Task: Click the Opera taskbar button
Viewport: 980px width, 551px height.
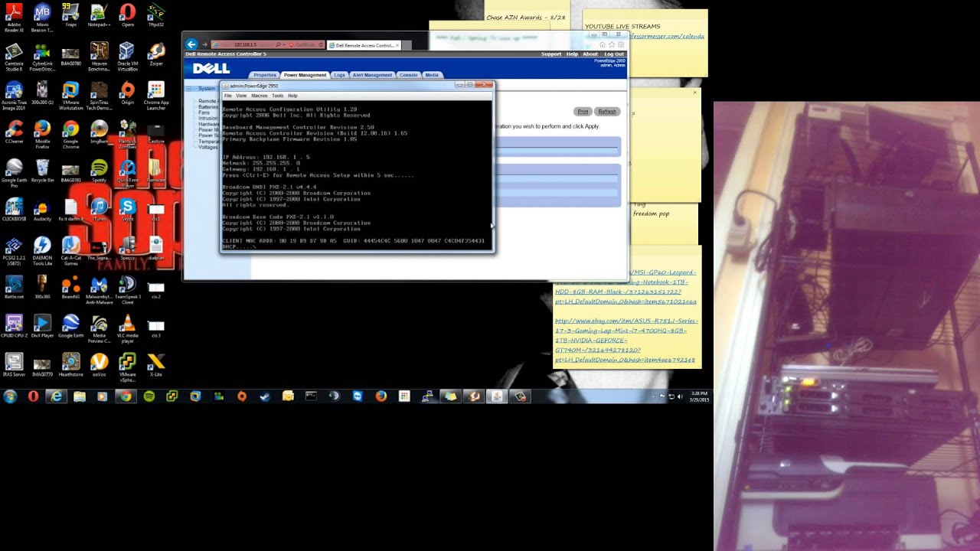Action: [33, 396]
